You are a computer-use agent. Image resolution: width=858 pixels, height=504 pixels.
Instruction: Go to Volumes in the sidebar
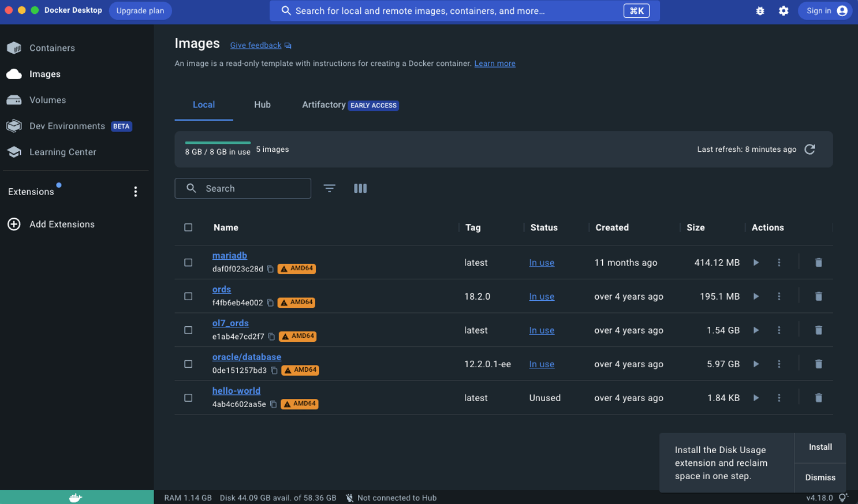point(47,100)
